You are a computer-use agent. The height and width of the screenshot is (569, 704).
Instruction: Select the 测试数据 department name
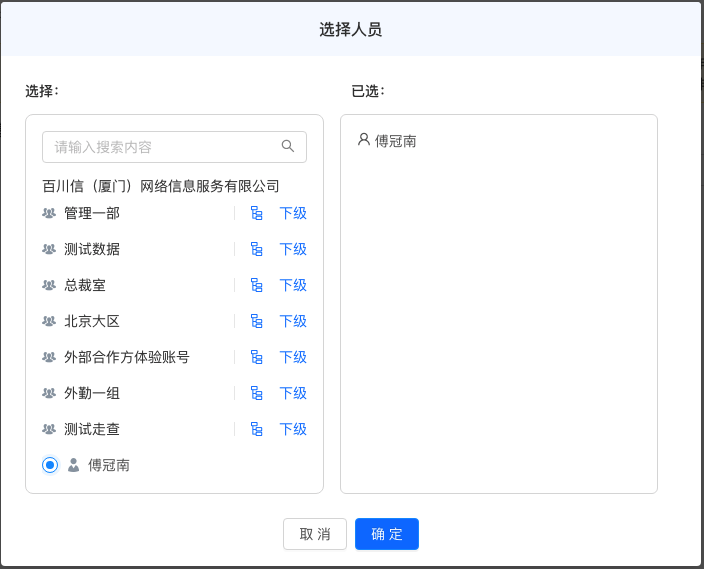(92, 249)
